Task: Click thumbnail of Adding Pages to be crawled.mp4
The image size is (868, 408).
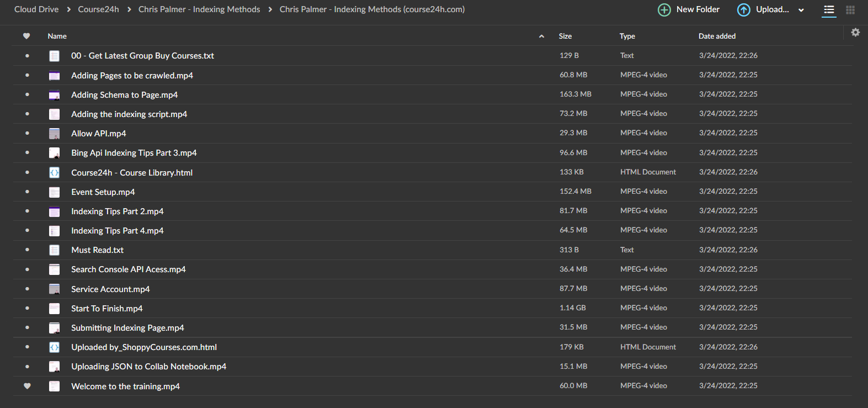Action: [x=54, y=76]
